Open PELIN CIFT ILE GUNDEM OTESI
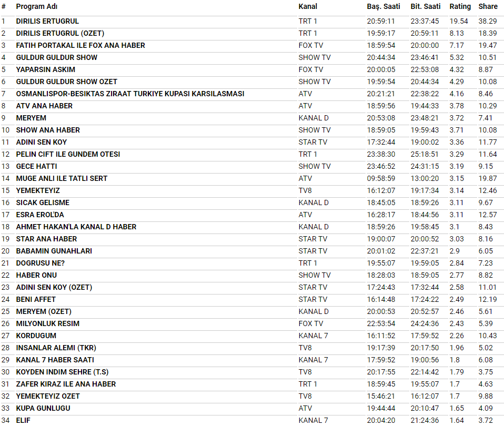Image resolution: width=504 pixels, height=426 pixels. point(68,154)
